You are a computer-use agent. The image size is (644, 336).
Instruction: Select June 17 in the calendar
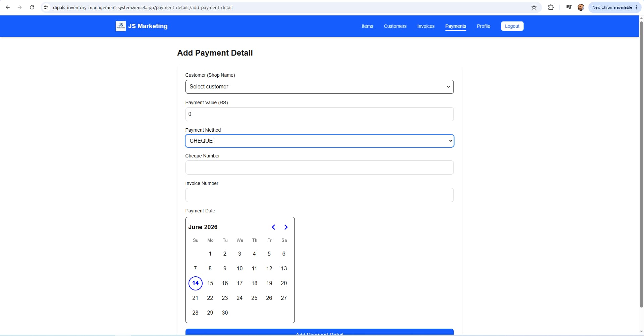pyautogui.click(x=239, y=283)
